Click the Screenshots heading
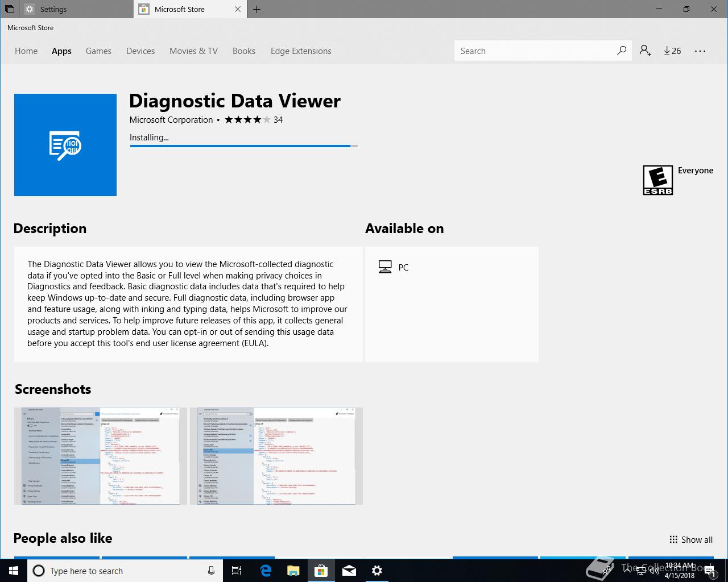The image size is (728, 582). 53,389
